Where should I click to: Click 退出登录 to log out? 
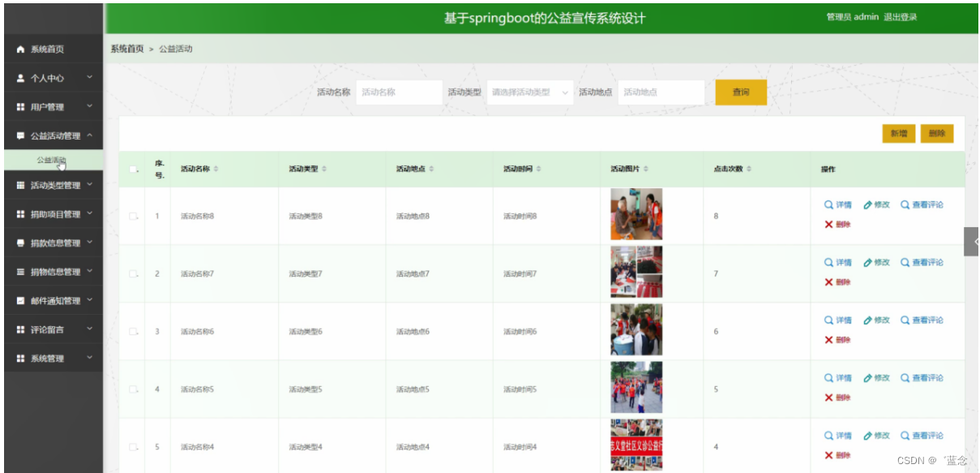(900, 16)
